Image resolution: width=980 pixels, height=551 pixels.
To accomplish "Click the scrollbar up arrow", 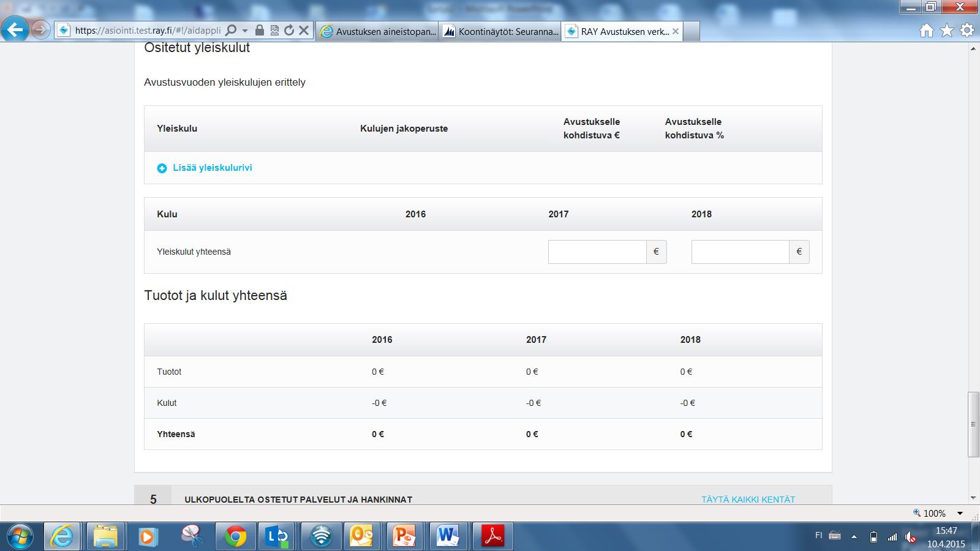I will pos(973,48).
